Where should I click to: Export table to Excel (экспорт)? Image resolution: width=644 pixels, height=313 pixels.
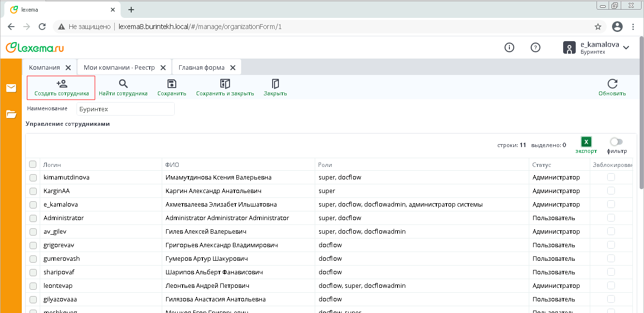tap(586, 142)
